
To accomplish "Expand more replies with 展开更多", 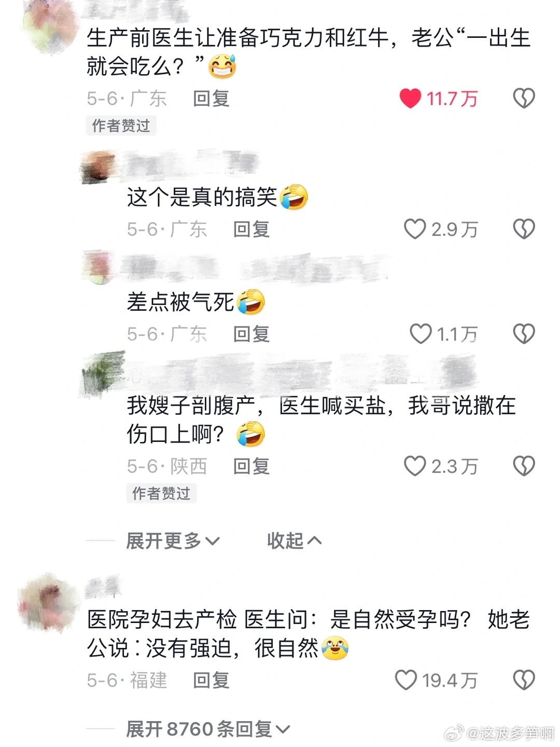I will point(173,541).
